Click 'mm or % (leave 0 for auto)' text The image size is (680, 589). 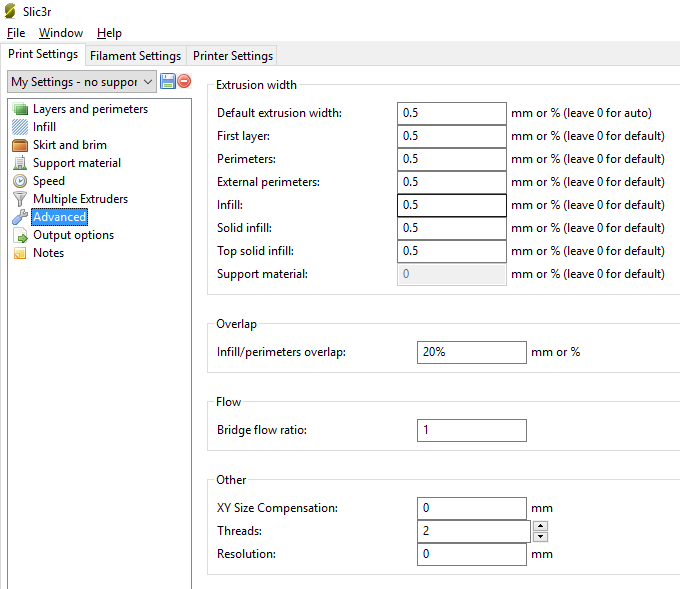[581, 113]
